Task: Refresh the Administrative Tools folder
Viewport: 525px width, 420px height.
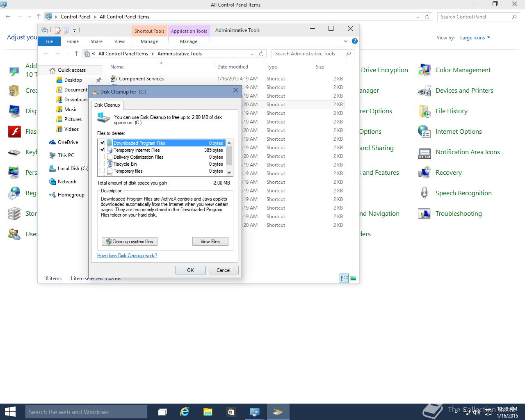Action: click(261, 53)
